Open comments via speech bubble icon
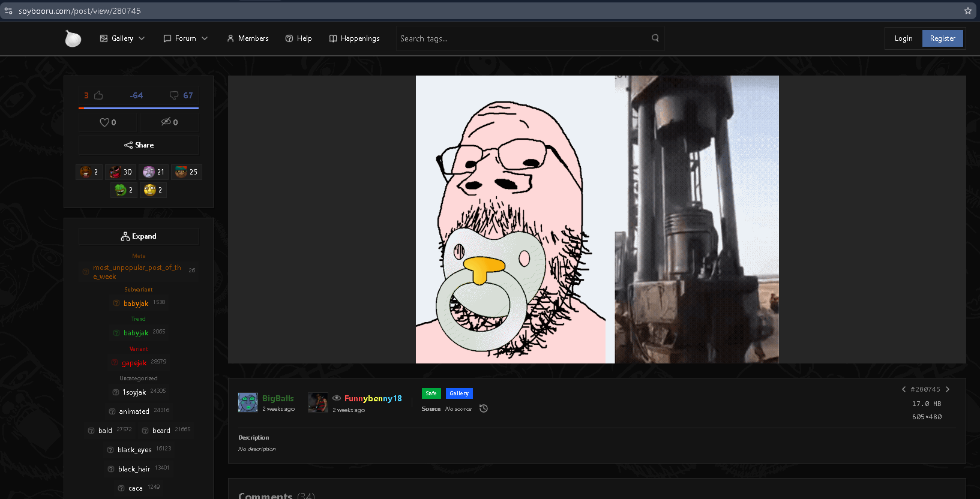This screenshot has height=499, width=980. (x=174, y=95)
